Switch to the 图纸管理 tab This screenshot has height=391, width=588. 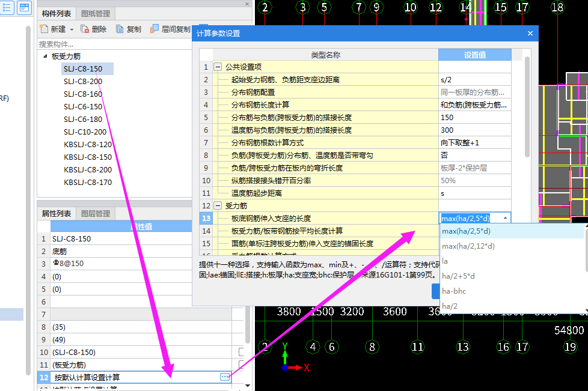pos(96,13)
